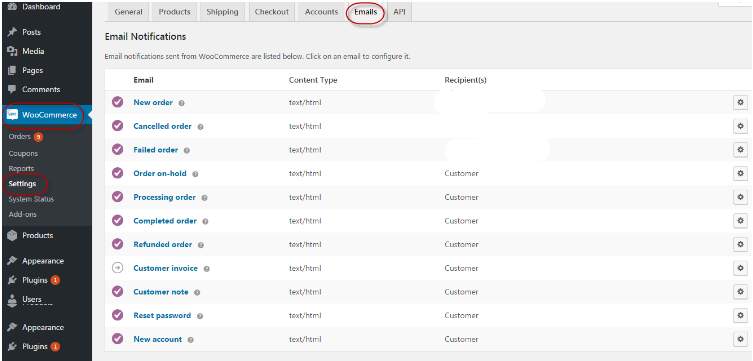Open Add-ons in sidebar
The height and width of the screenshot is (361, 753).
click(23, 215)
